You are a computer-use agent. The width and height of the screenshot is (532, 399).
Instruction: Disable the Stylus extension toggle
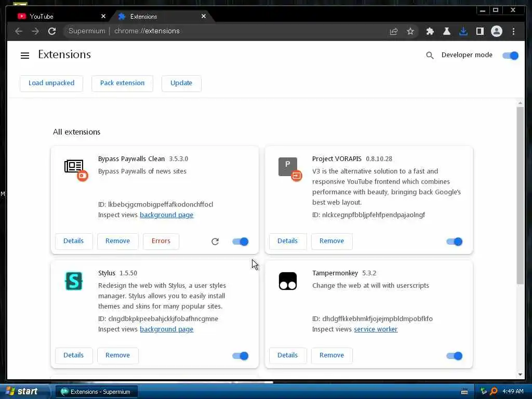click(241, 356)
